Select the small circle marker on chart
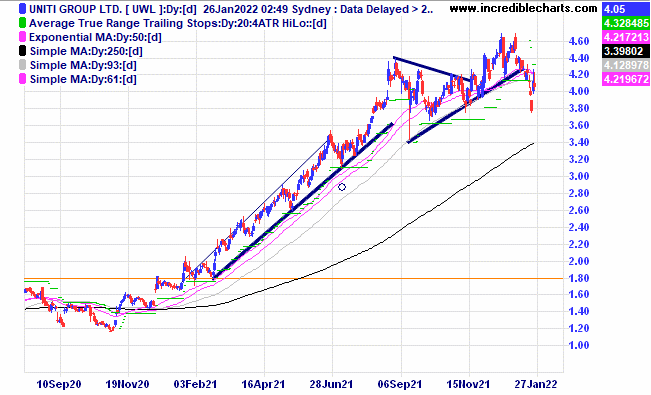Viewport: 651px width, 395px height. [342, 187]
